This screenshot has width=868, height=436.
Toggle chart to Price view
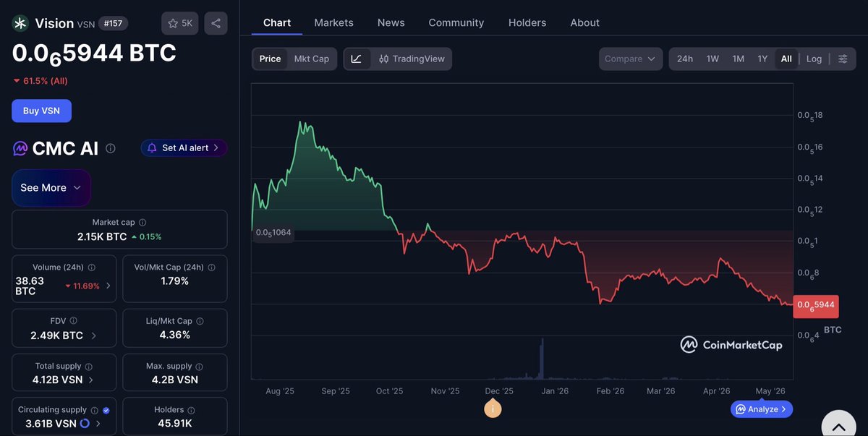point(270,59)
